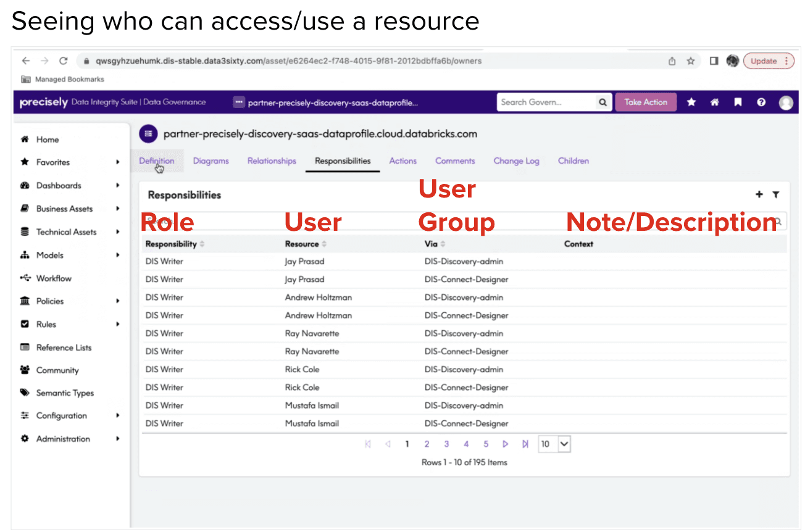Expand the Favorites submenu arrow

[117, 162]
